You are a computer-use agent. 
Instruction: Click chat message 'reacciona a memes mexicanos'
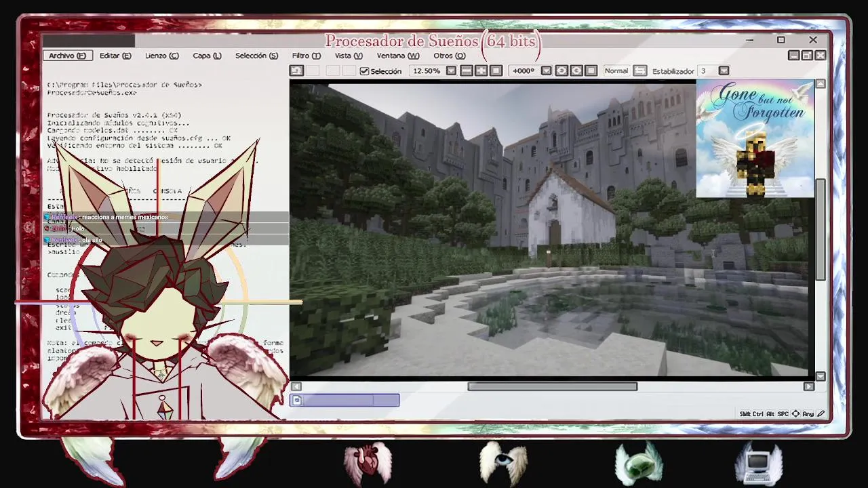click(x=125, y=218)
